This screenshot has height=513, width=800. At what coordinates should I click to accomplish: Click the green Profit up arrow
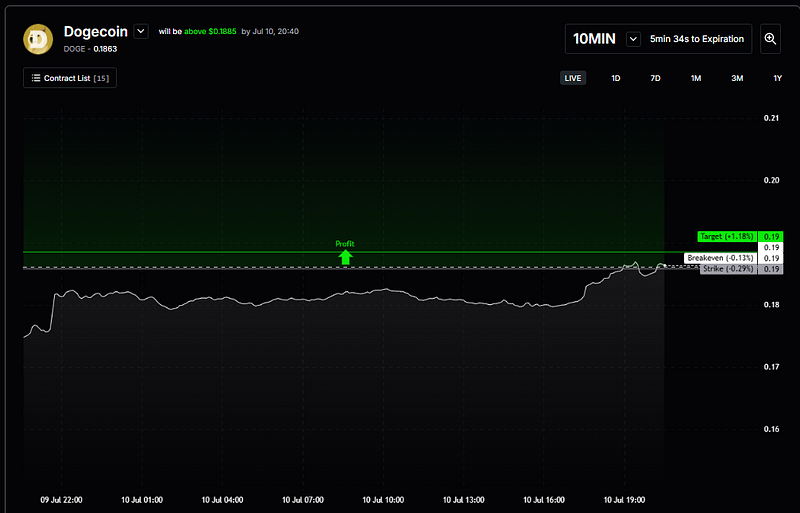[345, 257]
